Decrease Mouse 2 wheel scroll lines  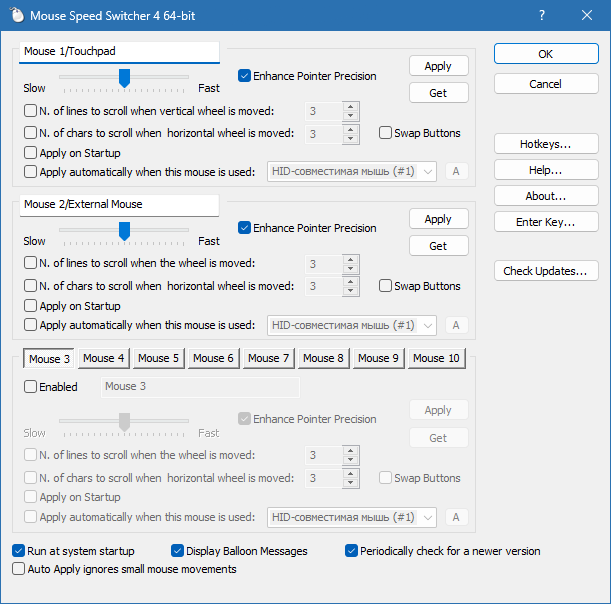(x=351, y=269)
